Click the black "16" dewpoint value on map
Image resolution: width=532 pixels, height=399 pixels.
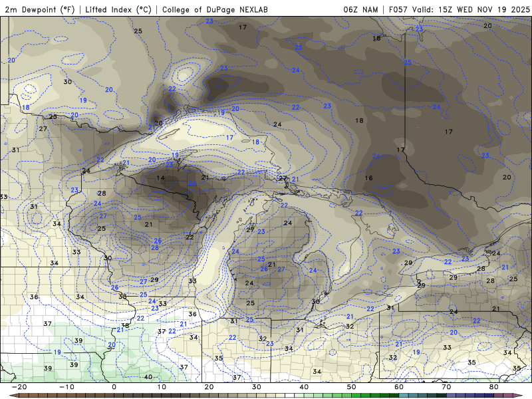point(369,178)
